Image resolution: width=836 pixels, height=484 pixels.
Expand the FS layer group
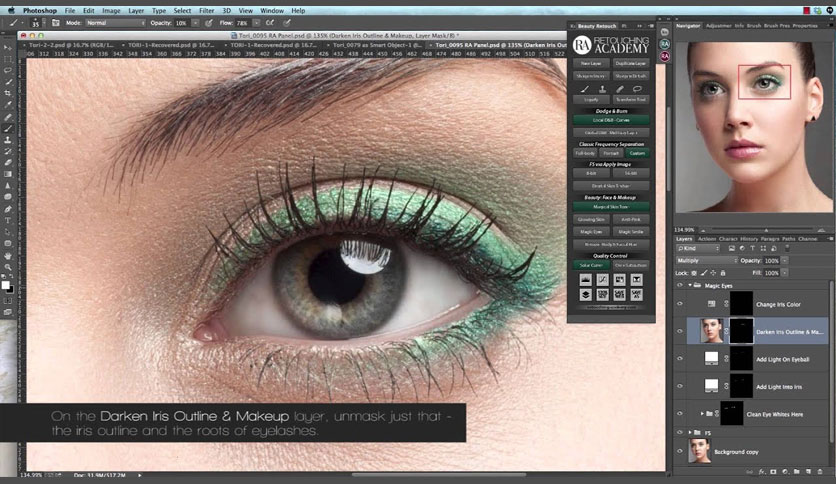pyautogui.click(x=690, y=432)
